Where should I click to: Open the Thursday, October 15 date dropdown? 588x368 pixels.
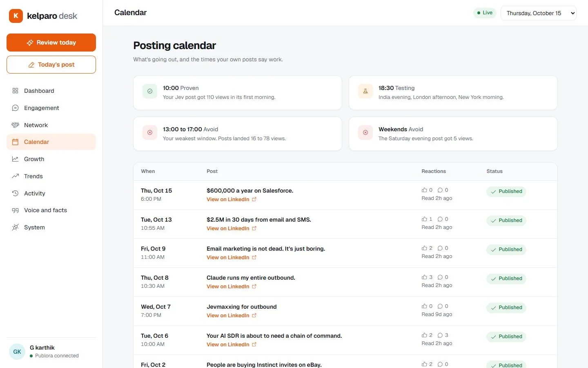[538, 13]
